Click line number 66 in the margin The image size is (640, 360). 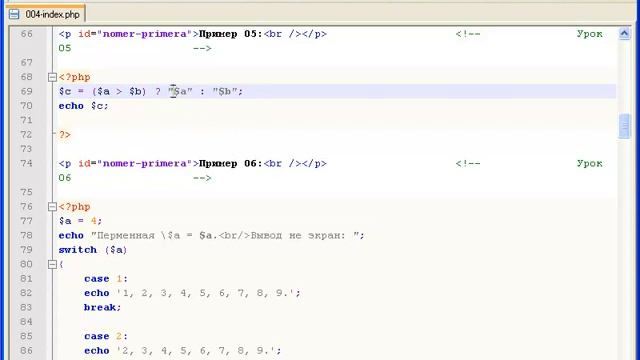click(x=27, y=34)
